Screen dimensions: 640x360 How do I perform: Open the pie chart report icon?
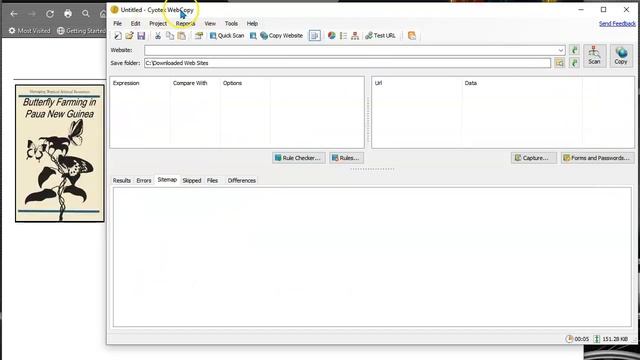point(331,36)
